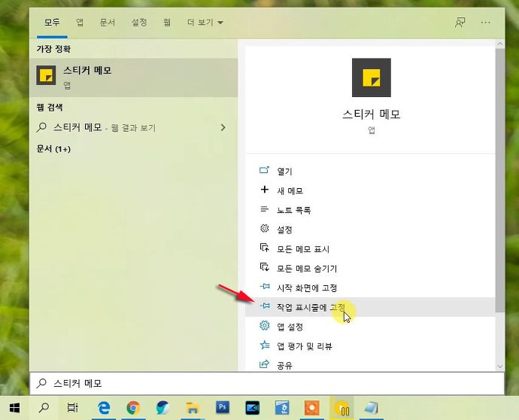Viewport: 519px width, 420px height.
Task: Click the yellow pause recording taskbar icon
Action: (342, 408)
